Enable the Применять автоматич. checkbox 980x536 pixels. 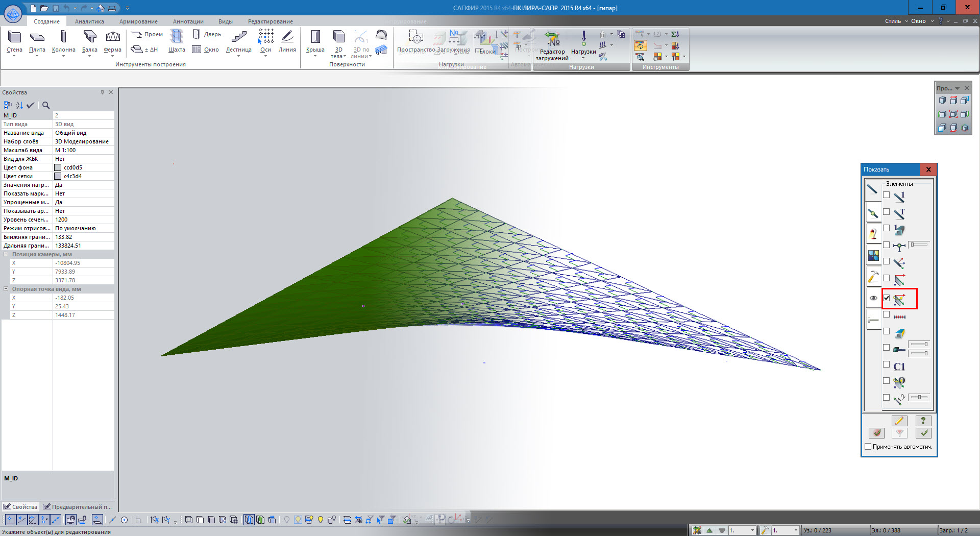pos(868,447)
